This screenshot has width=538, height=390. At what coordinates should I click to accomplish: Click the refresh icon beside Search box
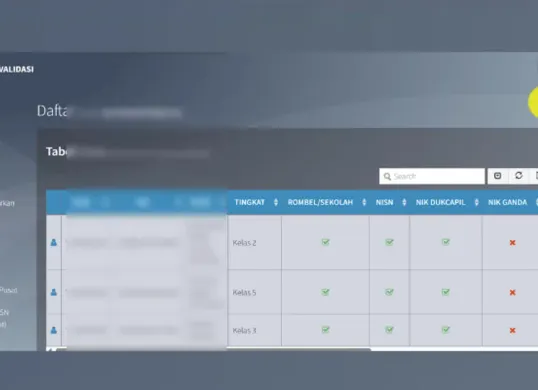[518, 176]
